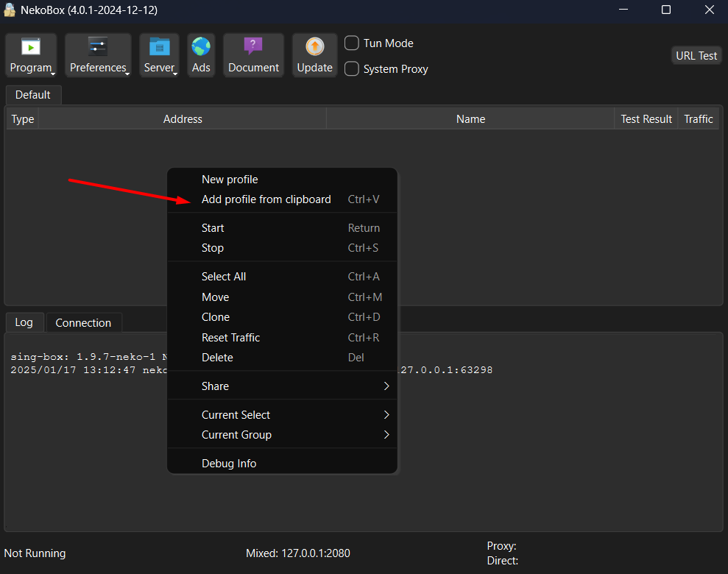Choose Add profile from clipboard

[x=266, y=199]
